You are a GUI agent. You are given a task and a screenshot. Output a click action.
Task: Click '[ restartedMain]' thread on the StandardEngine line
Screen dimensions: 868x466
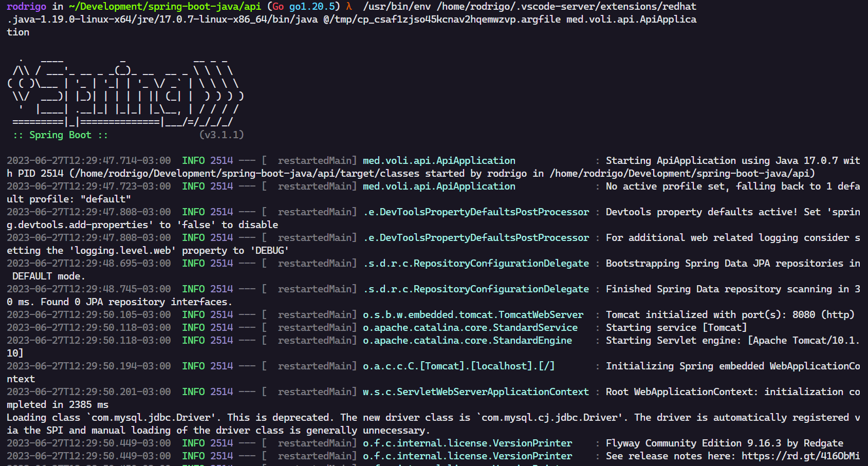(x=309, y=340)
